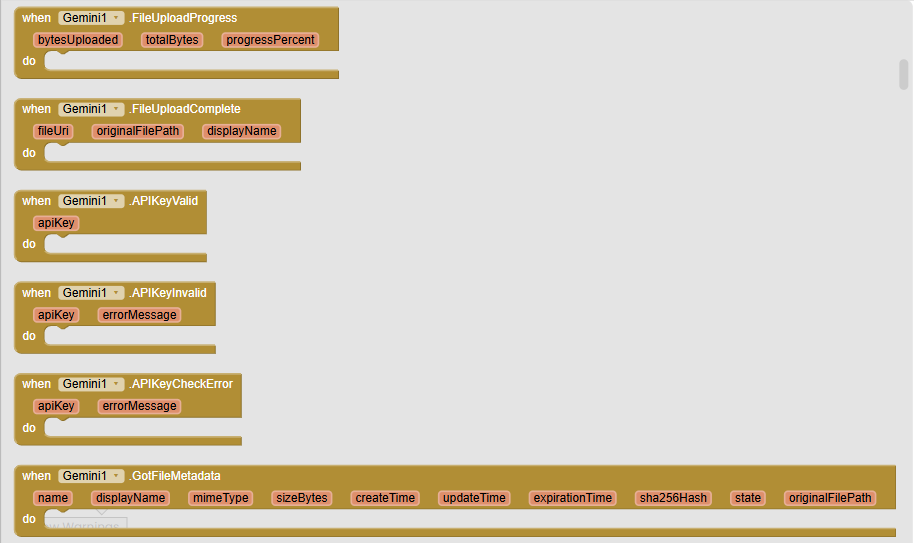914x543 pixels.
Task: Click apiKey parameter in APIKeyCheckError block
Action: pyautogui.click(x=56, y=406)
